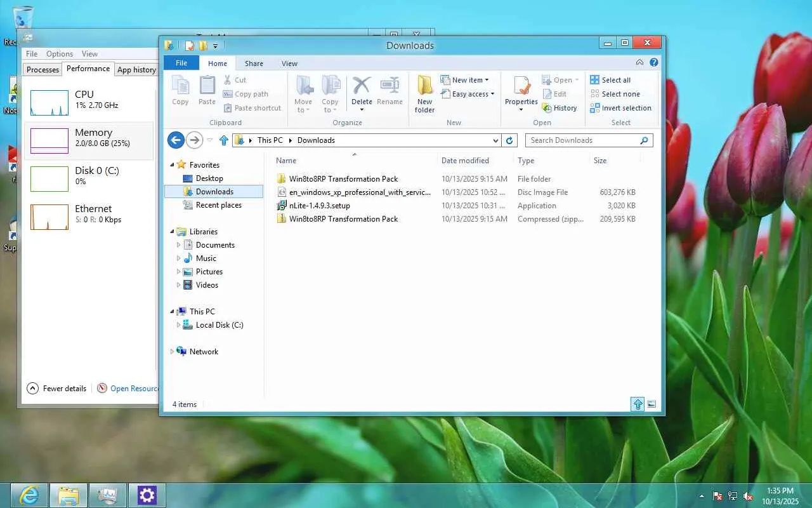Click the Copy path button in the ribbon

(246, 94)
